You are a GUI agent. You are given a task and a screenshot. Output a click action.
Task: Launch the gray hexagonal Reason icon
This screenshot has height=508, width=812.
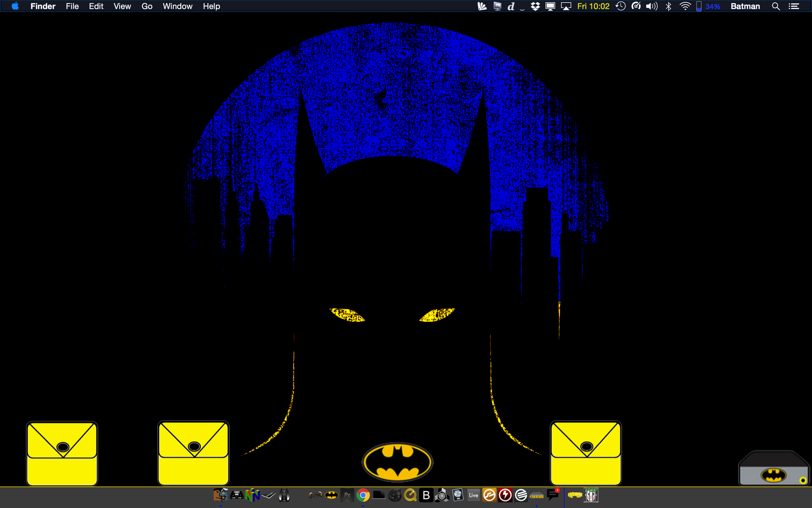442,495
